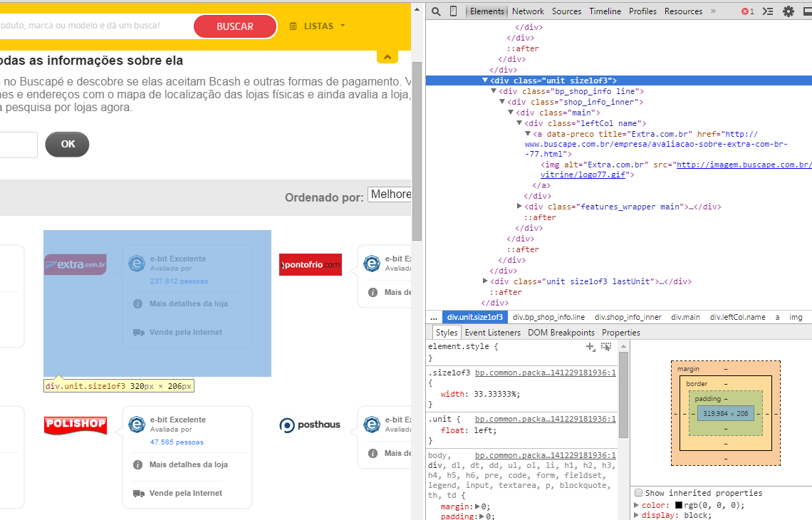Image resolution: width=812 pixels, height=520 pixels.
Task: Open stylesheet link beside .size1of3 rule
Action: click(546, 373)
